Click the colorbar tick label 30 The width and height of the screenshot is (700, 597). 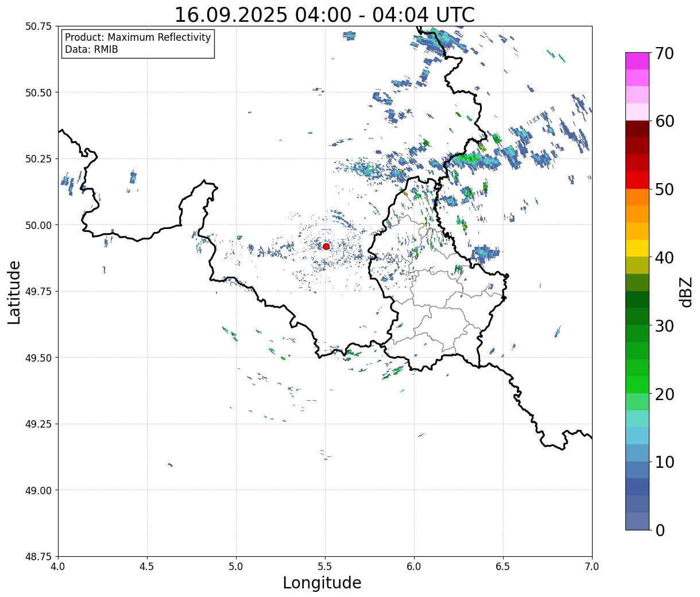[665, 326]
